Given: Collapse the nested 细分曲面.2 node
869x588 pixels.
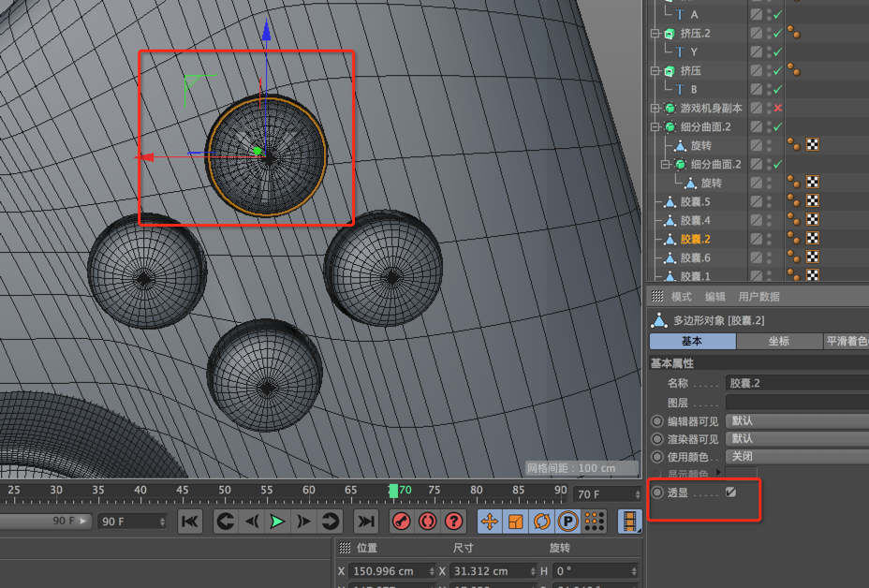Looking at the screenshot, I should pos(665,165).
